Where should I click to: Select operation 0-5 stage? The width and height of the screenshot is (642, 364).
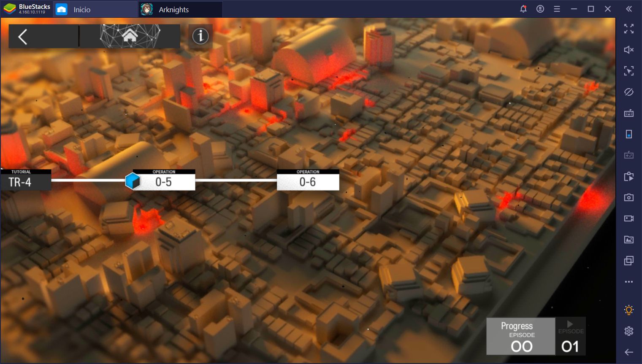(x=164, y=180)
